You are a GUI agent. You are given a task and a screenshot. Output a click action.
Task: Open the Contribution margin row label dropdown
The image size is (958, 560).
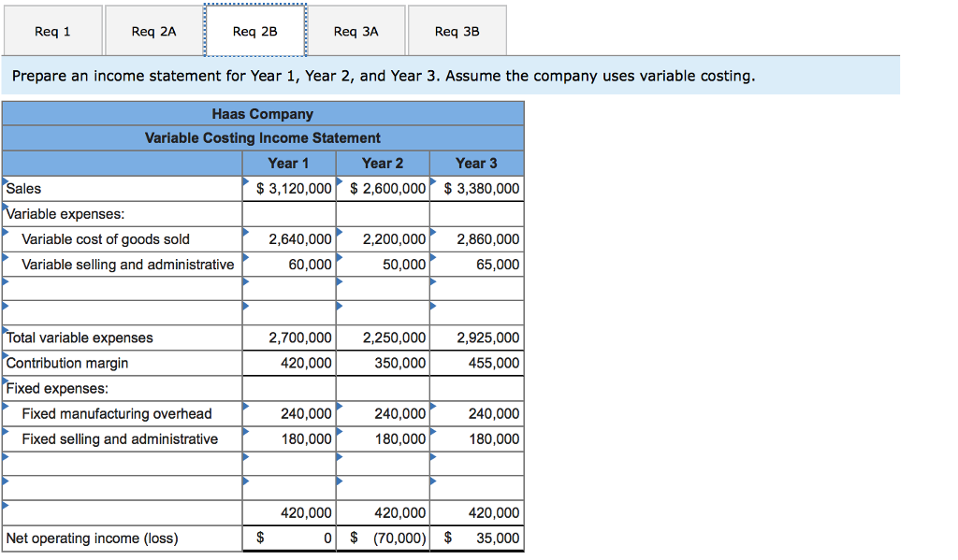coord(4,356)
